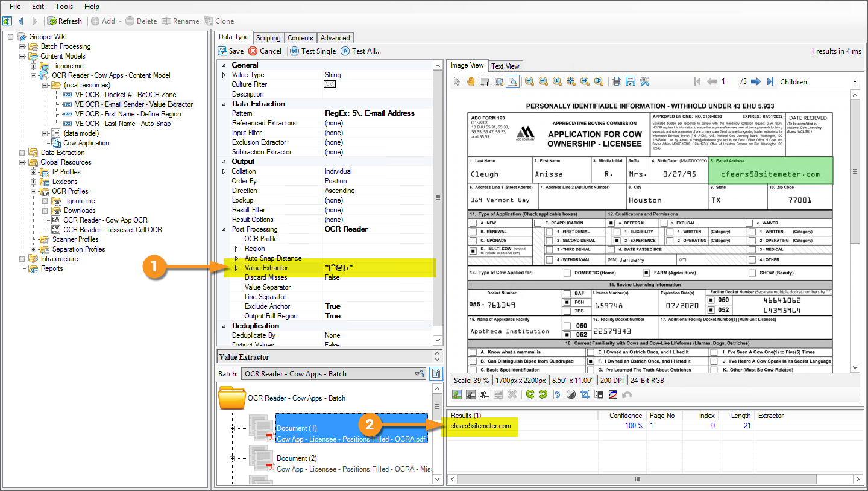Click the save image floppy disk icon

click(x=630, y=81)
